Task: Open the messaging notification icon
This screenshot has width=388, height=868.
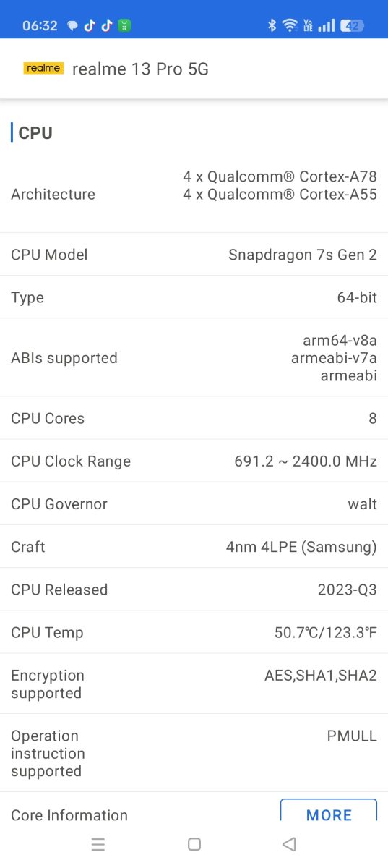Action: tap(72, 25)
